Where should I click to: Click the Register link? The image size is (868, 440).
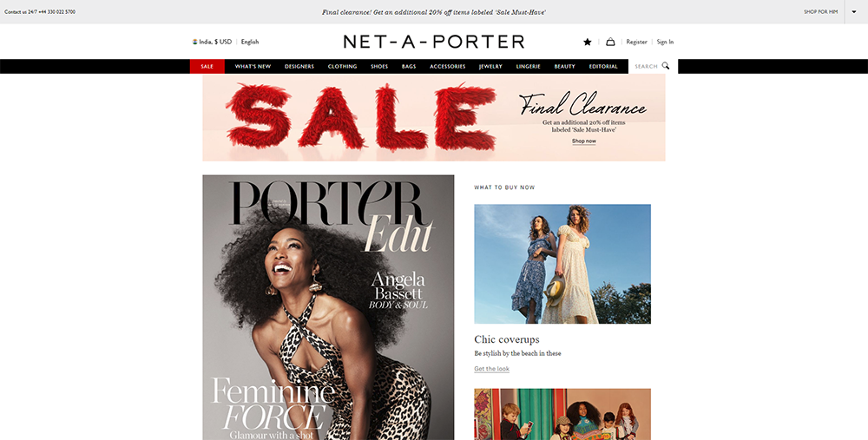click(x=636, y=42)
